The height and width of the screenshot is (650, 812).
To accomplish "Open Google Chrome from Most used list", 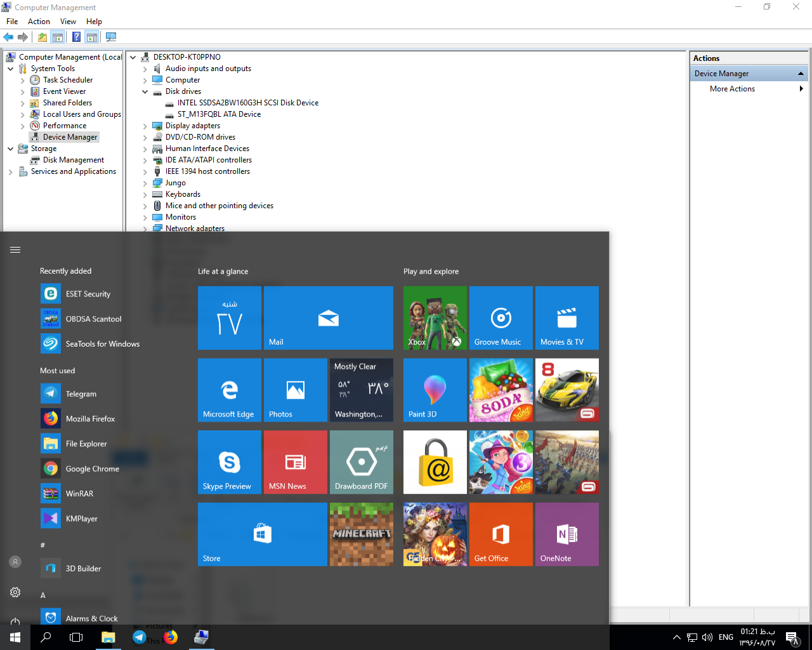I will (x=93, y=468).
